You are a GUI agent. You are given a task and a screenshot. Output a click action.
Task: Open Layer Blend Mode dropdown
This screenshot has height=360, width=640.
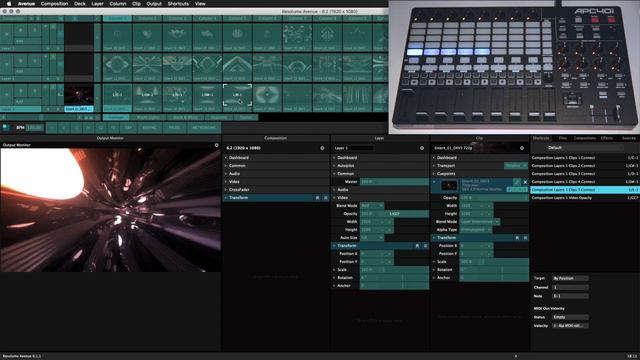pyautogui.click(x=372, y=206)
